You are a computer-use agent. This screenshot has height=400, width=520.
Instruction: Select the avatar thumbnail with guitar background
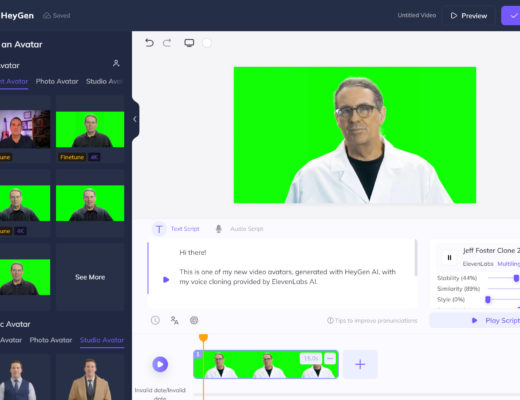click(25, 129)
